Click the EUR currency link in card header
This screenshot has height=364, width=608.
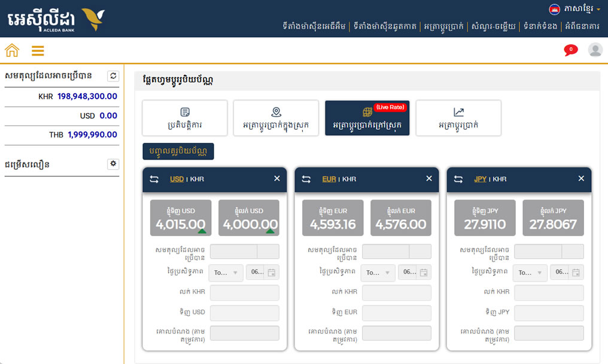[x=329, y=179]
